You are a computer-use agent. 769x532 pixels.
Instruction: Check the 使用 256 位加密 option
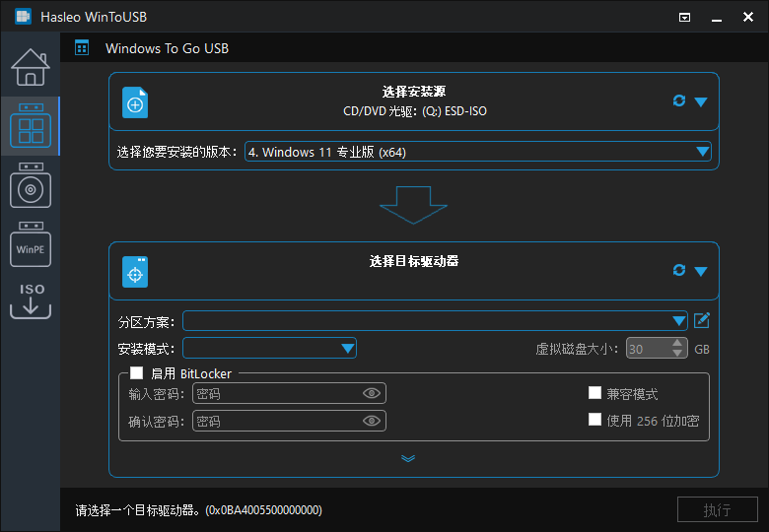click(594, 420)
